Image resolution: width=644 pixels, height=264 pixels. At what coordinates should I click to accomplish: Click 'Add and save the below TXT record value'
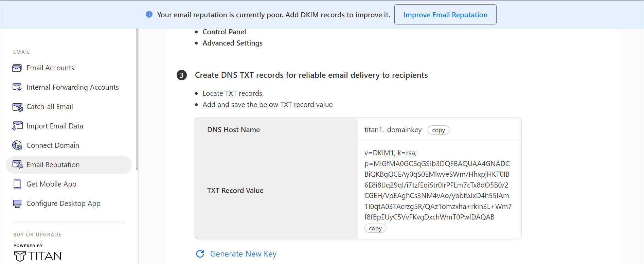coord(268,105)
